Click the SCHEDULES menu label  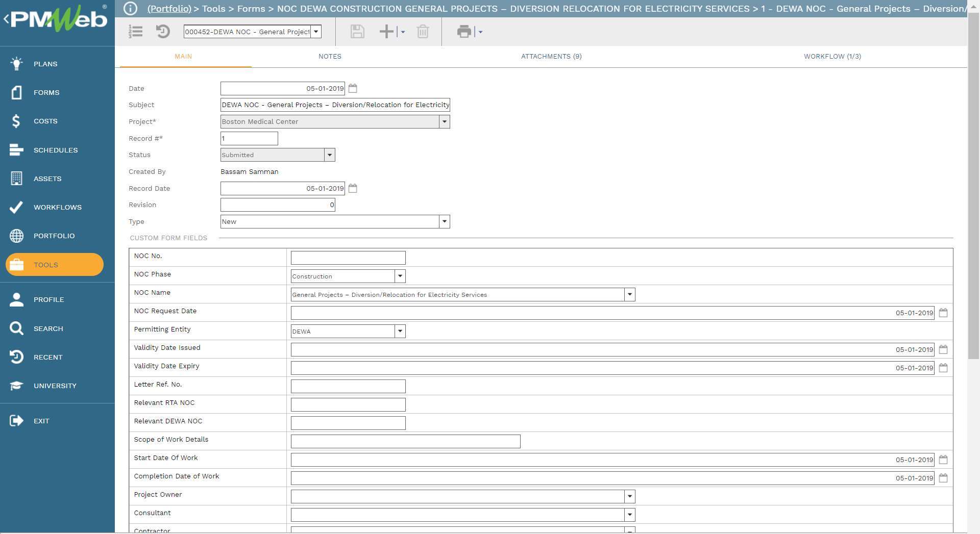click(x=56, y=150)
